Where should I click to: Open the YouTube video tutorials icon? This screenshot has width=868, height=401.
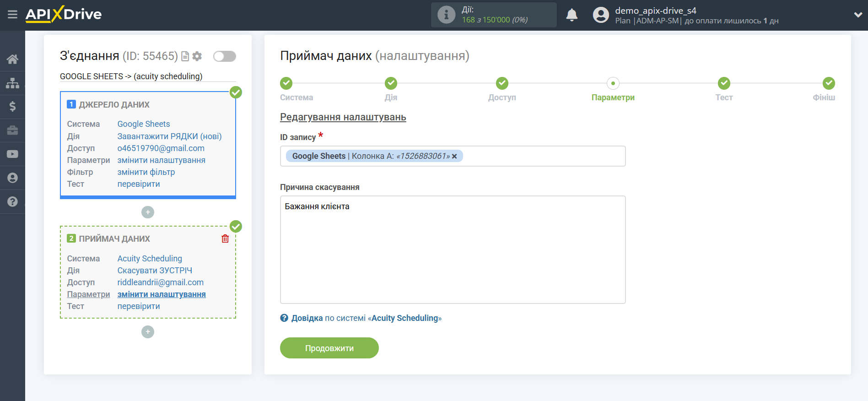click(x=12, y=154)
